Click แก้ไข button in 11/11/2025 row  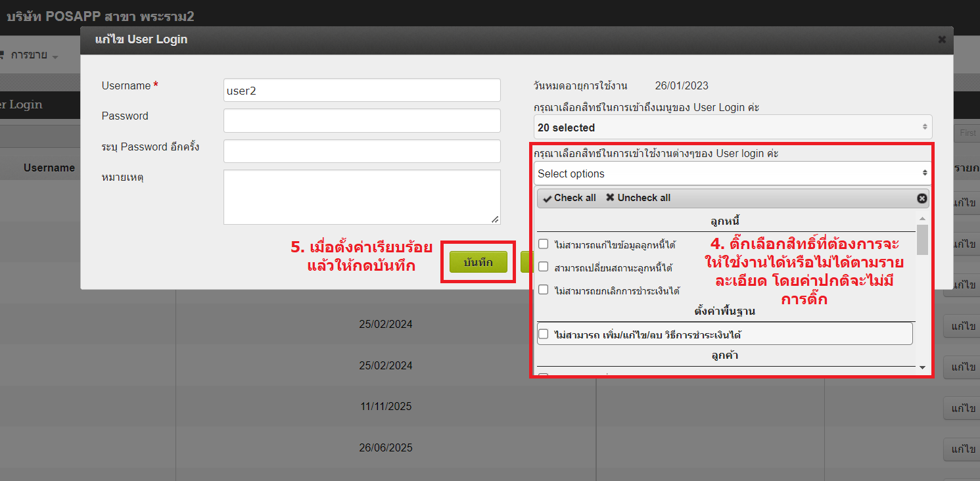point(963,408)
